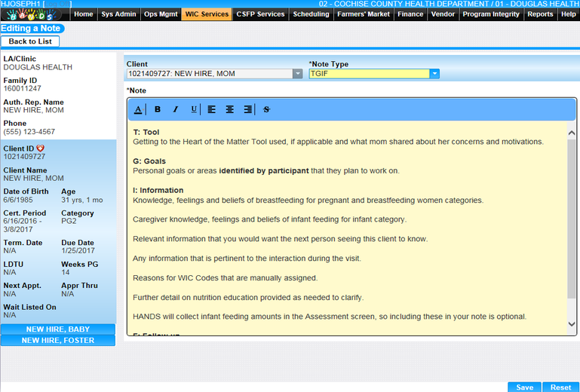
Task: Click Back to List button
Action: pyautogui.click(x=30, y=41)
